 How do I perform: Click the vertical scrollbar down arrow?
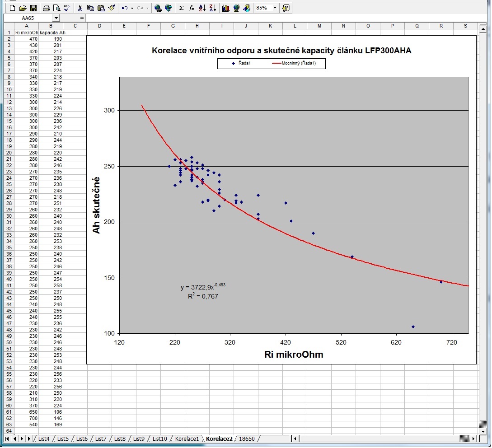[483, 424]
